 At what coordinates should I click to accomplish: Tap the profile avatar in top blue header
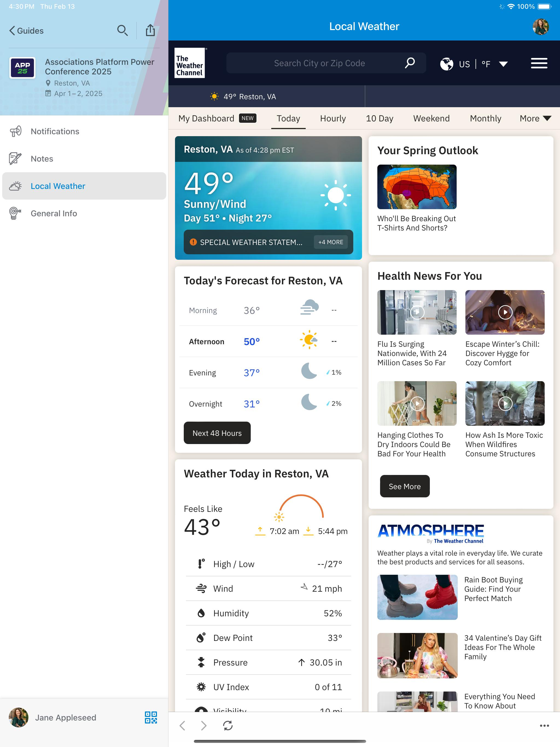coord(540,27)
